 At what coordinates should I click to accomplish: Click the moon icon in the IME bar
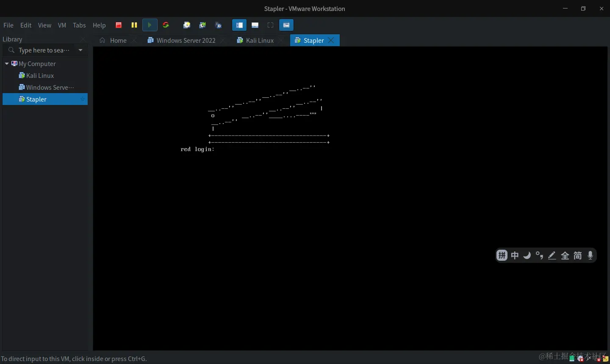coord(527,255)
